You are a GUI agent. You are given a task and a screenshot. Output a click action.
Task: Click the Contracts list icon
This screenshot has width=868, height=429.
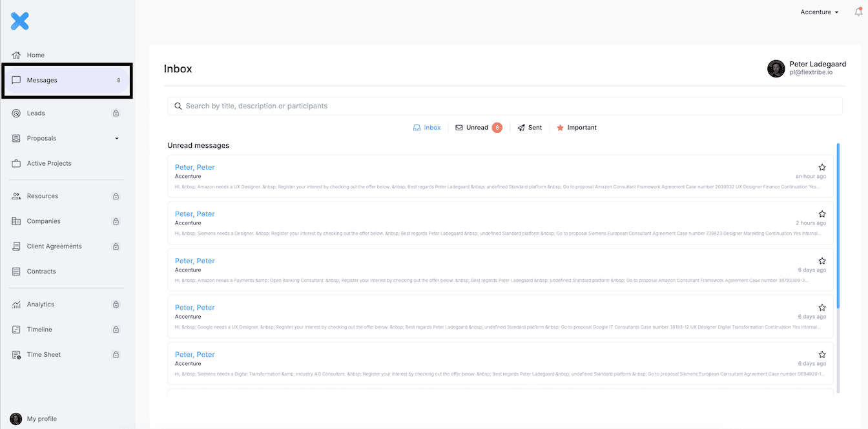(x=16, y=272)
